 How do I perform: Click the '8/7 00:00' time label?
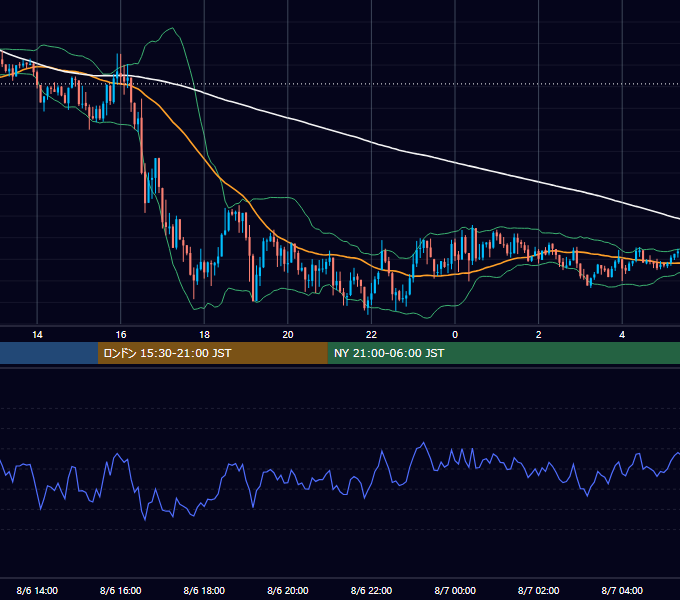pyautogui.click(x=455, y=590)
